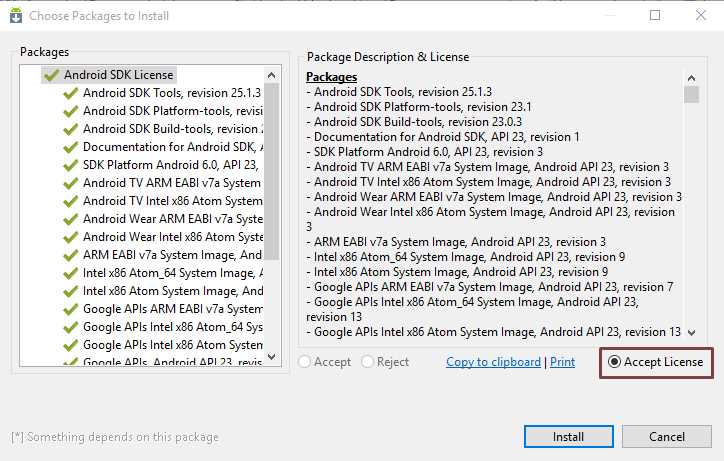
Task: Select Android SDK Platform-tools package row
Action: pos(162,111)
